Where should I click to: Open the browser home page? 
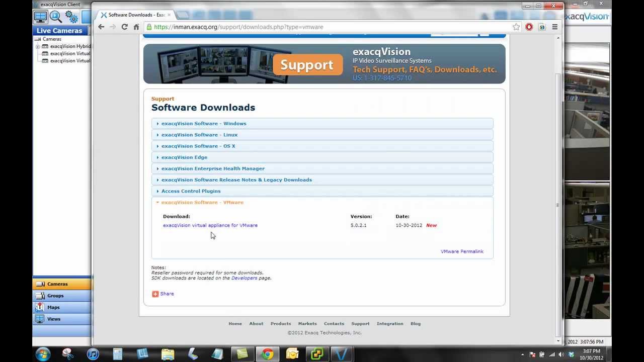click(136, 27)
